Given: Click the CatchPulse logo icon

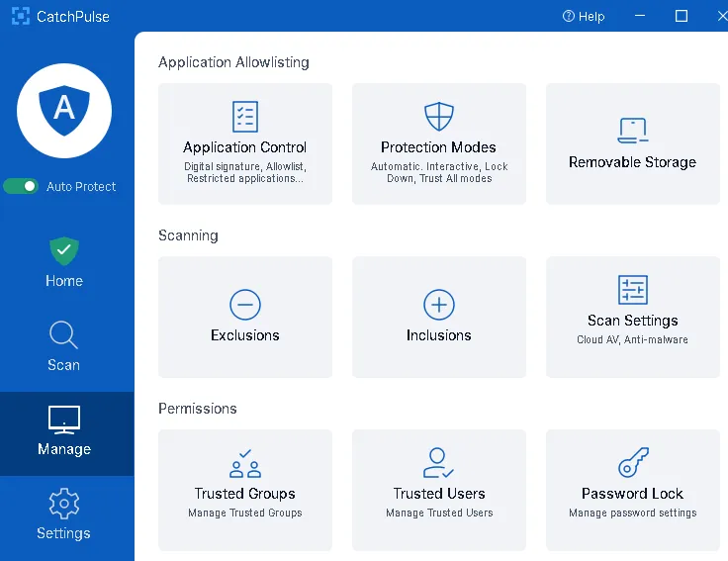Looking at the screenshot, I should (x=20, y=16).
